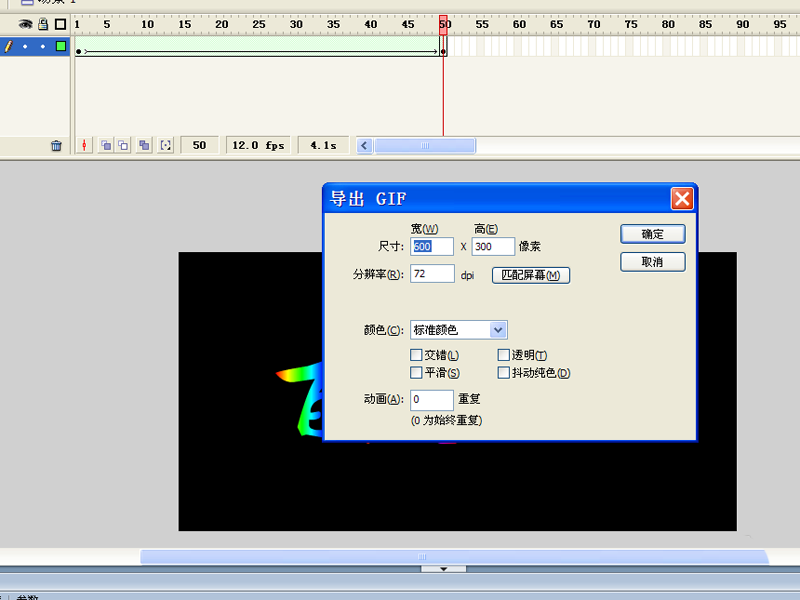Click the 4.1s elapsed time display
Viewport: 800px width, 600px height.
[x=323, y=145]
